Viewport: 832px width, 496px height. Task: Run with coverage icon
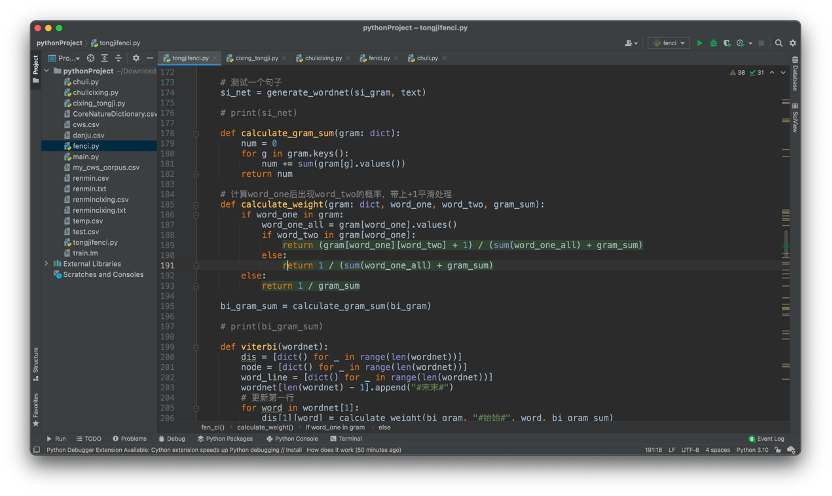coord(727,43)
